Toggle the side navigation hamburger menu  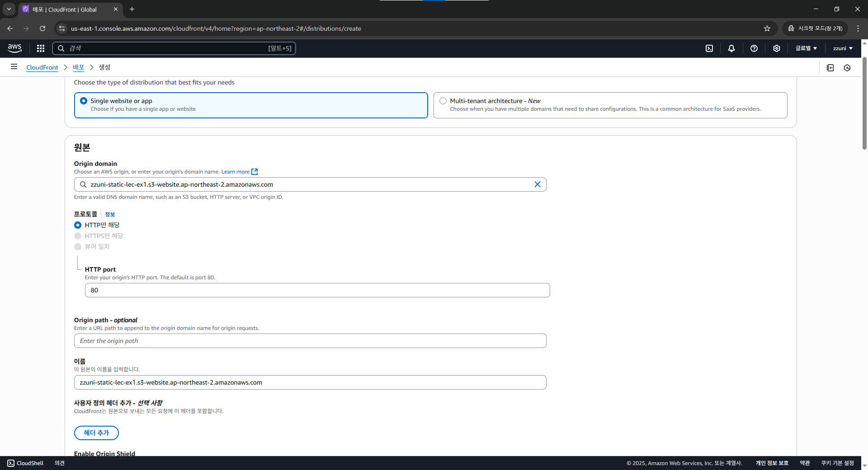click(x=14, y=67)
